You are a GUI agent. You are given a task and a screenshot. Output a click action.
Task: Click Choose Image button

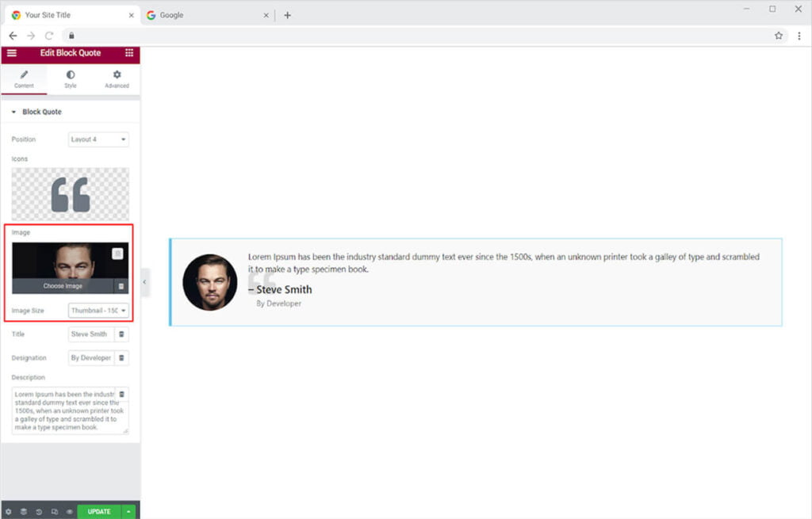point(63,286)
